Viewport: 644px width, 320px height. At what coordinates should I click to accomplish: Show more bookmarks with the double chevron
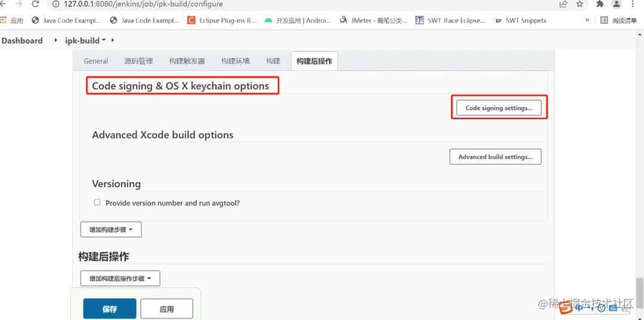[x=587, y=20]
